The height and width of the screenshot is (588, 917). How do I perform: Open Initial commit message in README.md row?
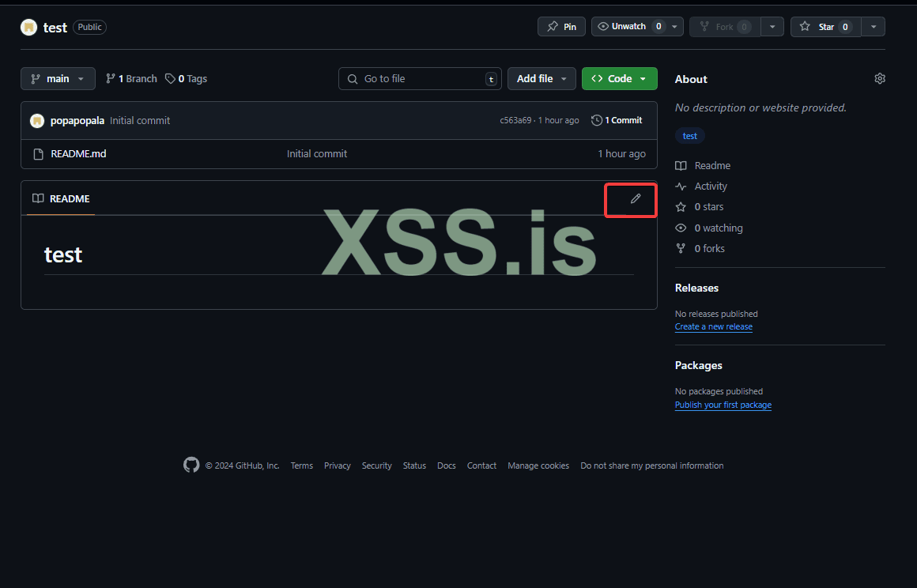[x=317, y=154]
